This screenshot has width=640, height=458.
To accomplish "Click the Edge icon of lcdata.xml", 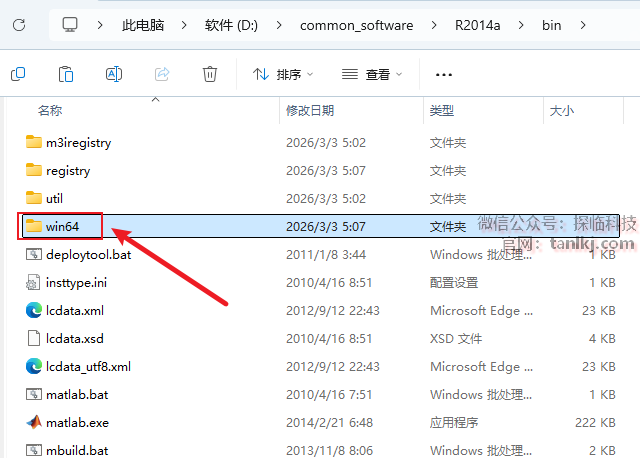I will point(34,310).
